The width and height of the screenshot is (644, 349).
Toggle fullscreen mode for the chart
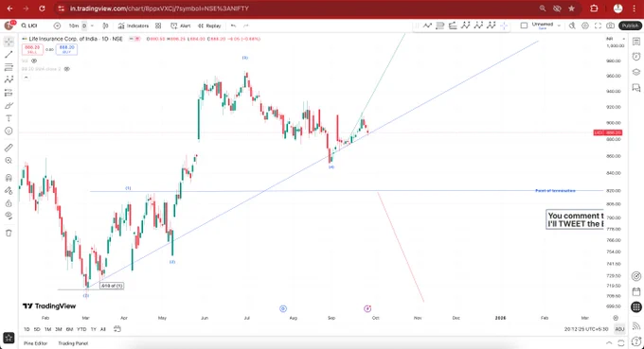click(x=598, y=26)
